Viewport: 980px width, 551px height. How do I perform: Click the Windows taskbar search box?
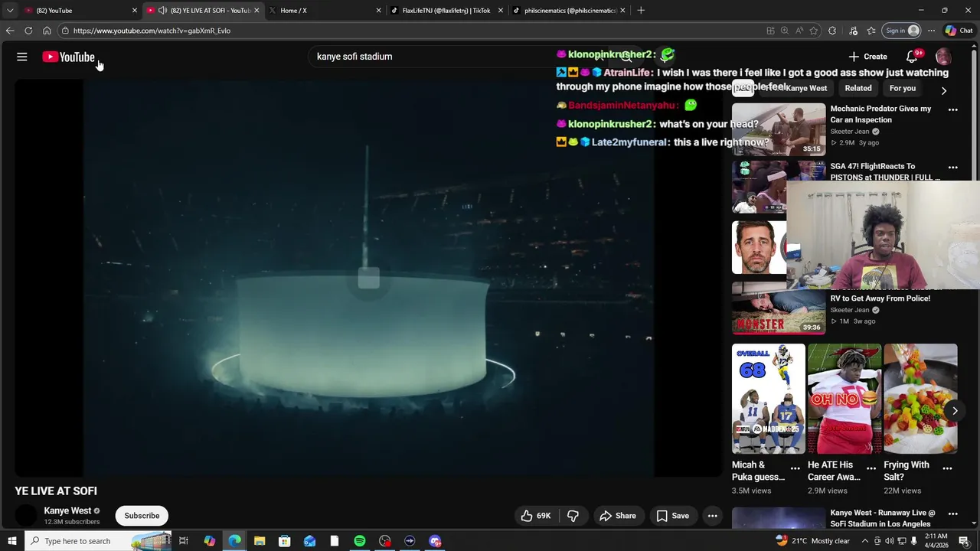pyautogui.click(x=98, y=541)
